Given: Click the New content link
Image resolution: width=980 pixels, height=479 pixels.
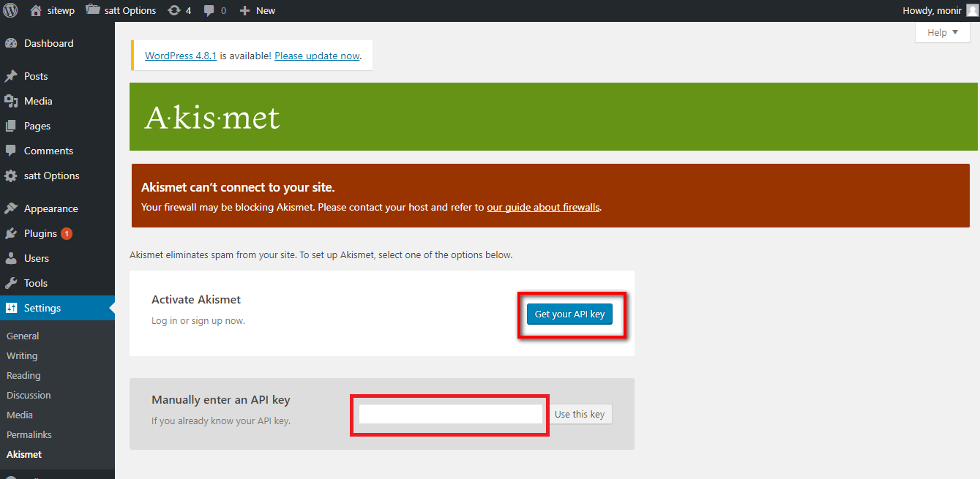Looking at the screenshot, I should point(266,10).
